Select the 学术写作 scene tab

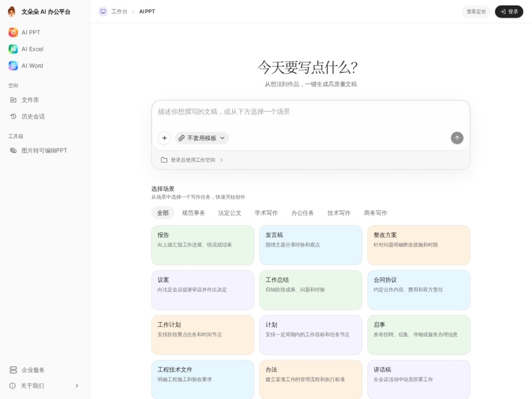pos(266,213)
